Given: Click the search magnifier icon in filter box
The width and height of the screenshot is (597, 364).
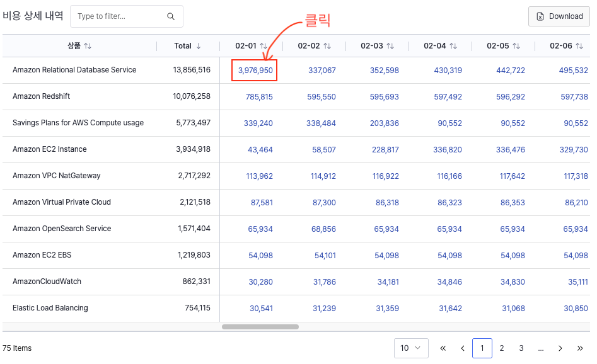Looking at the screenshot, I should (171, 16).
